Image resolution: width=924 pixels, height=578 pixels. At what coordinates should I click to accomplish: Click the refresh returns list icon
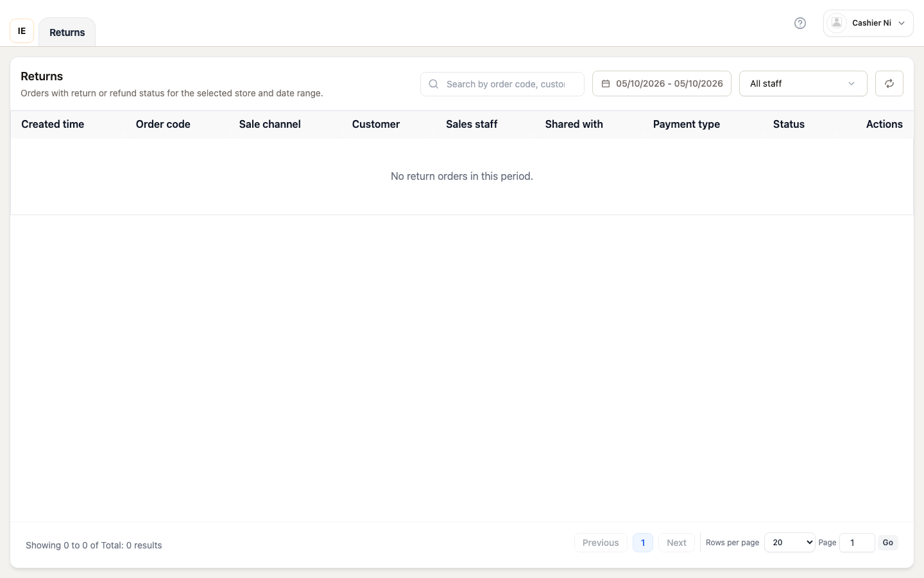click(889, 83)
